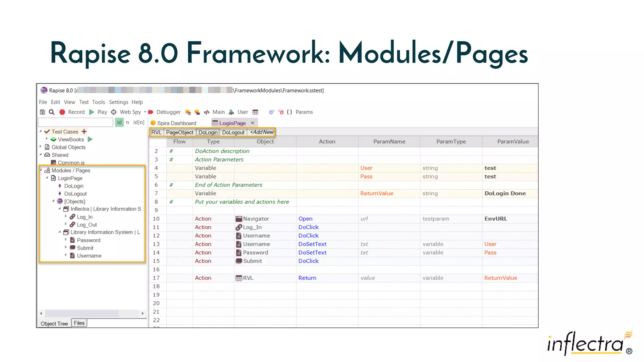Click the Web Spy crosshair icon

[x=114, y=112]
